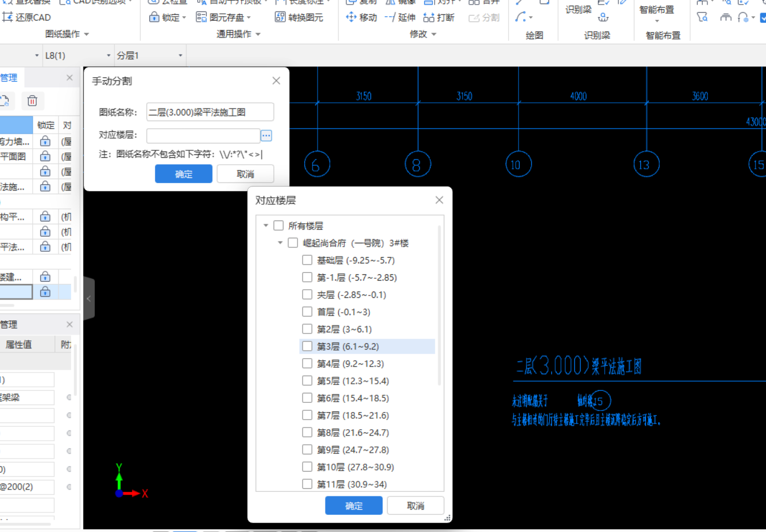Select the 打断 break tool

(x=439, y=17)
